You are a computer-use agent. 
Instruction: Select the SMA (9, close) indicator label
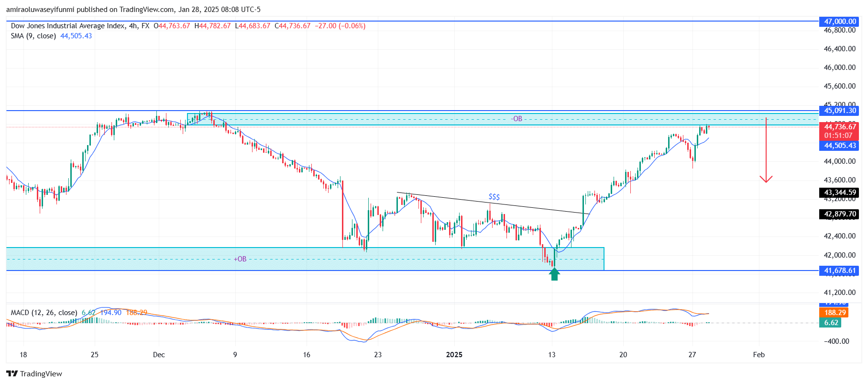pos(33,36)
